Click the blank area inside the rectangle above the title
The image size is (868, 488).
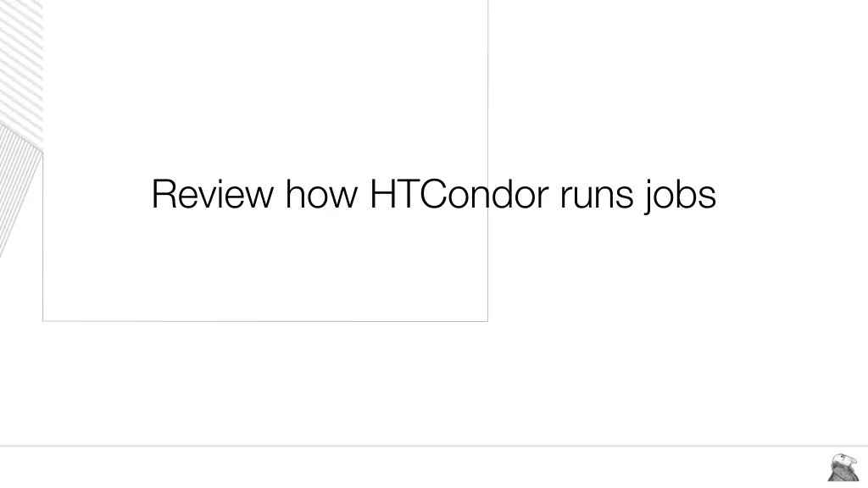pos(264,85)
